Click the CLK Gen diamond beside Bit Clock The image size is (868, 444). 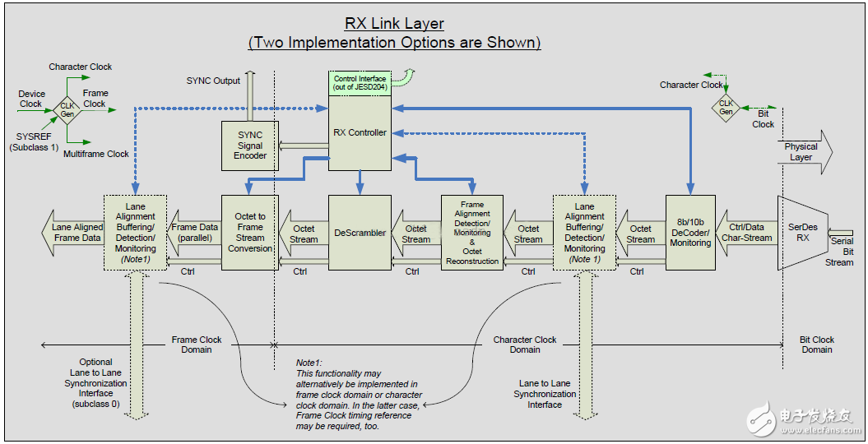726,108
